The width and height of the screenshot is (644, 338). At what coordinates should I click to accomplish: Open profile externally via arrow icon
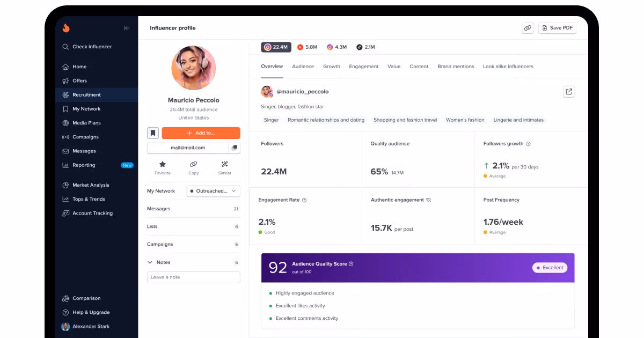[x=569, y=92]
